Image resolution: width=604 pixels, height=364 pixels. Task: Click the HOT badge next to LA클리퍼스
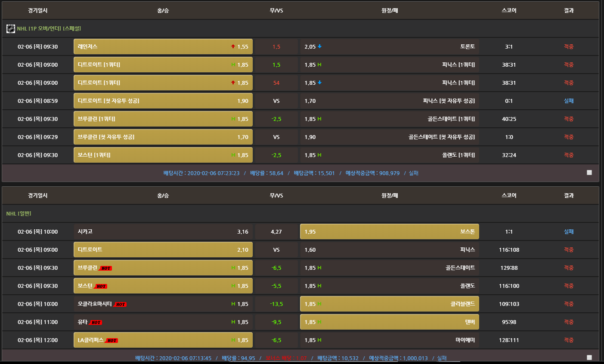112,340
